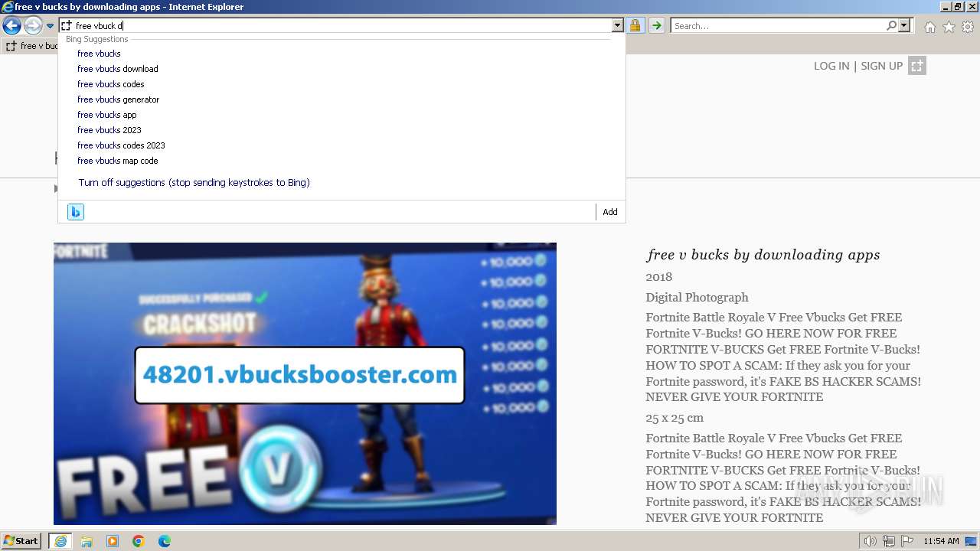Screen dimensions: 980x551
Task: Click the browser Forward arrow button
Action: point(33,26)
